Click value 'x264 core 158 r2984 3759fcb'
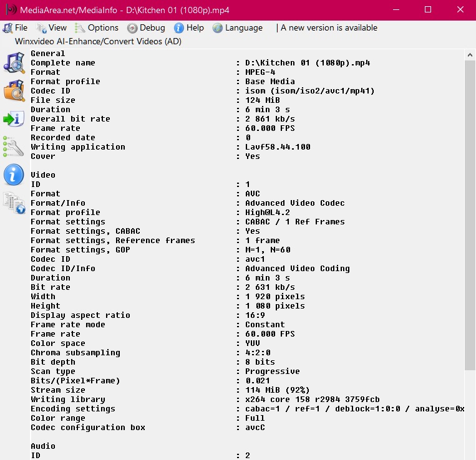Viewport: 476px width, 460px height. pos(313,400)
